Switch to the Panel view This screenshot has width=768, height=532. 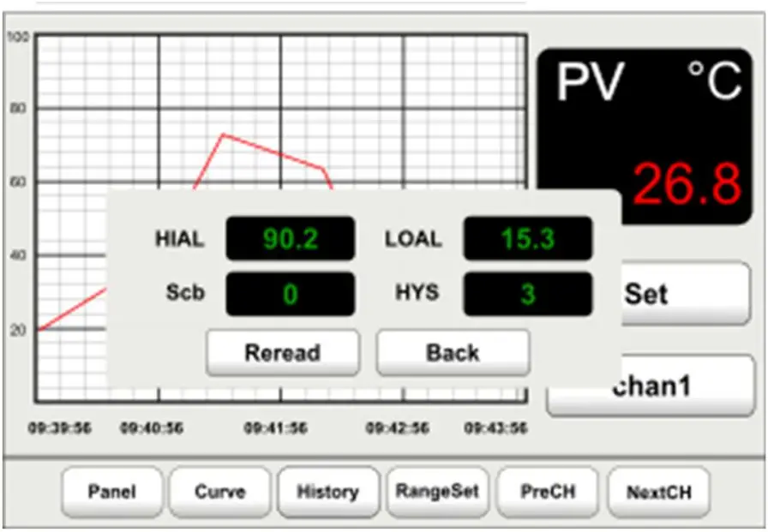pyautogui.click(x=111, y=493)
